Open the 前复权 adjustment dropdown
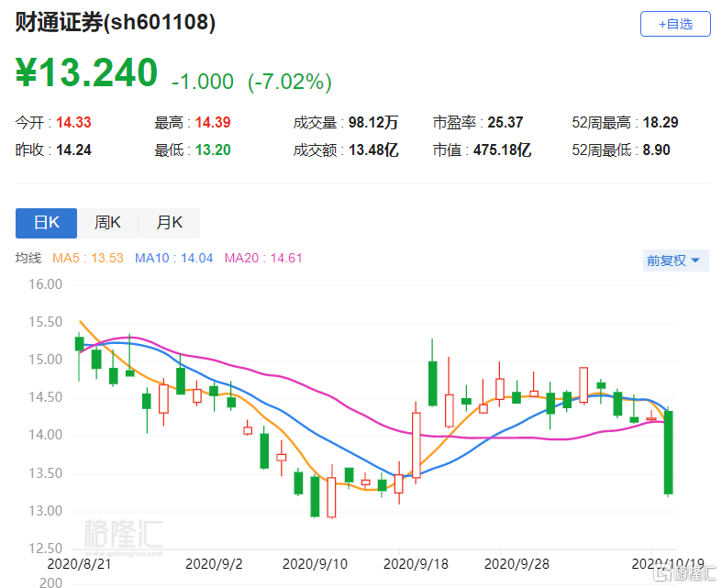Viewport: 722px width, 588px height. click(x=675, y=261)
